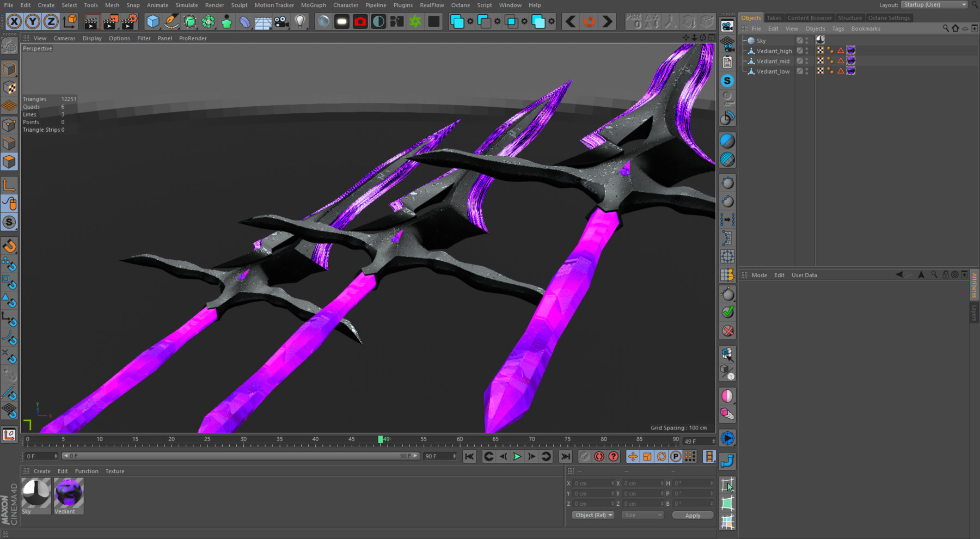Toggle the Z axis lock
This screenshot has height=539, width=980.
pos(51,22)
